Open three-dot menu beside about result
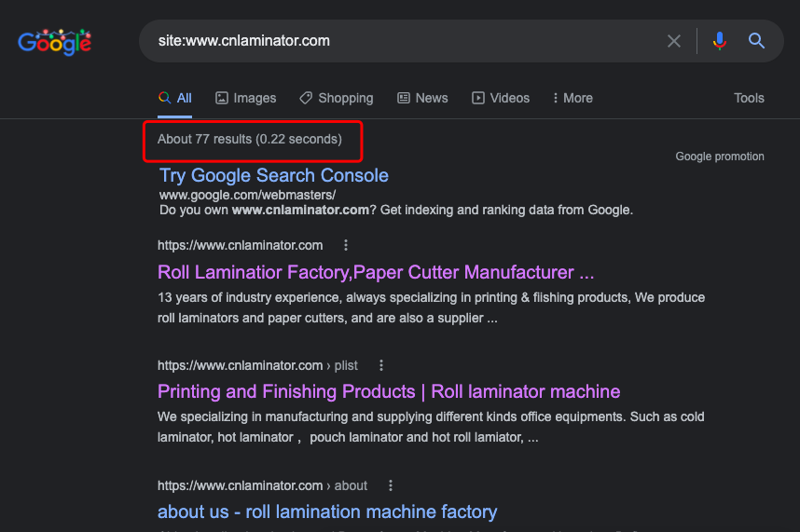Viewport: 800px width, 532px height. coord(391,485)
